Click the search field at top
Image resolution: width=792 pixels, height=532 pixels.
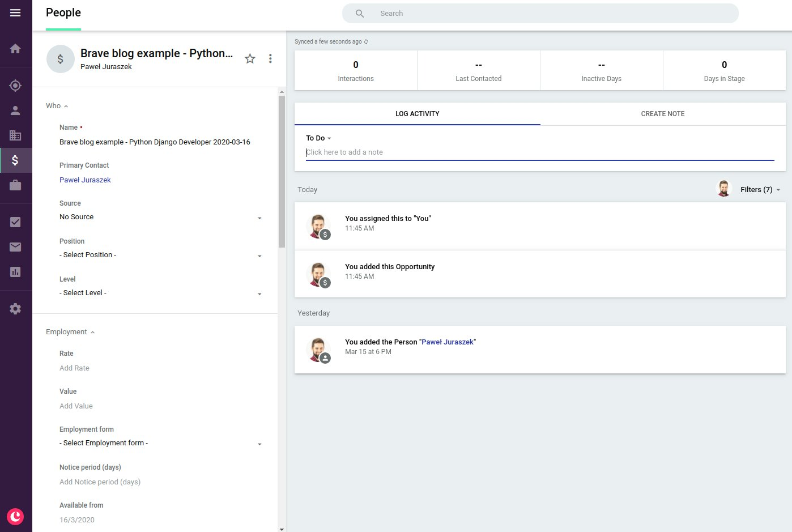point(540,14)
